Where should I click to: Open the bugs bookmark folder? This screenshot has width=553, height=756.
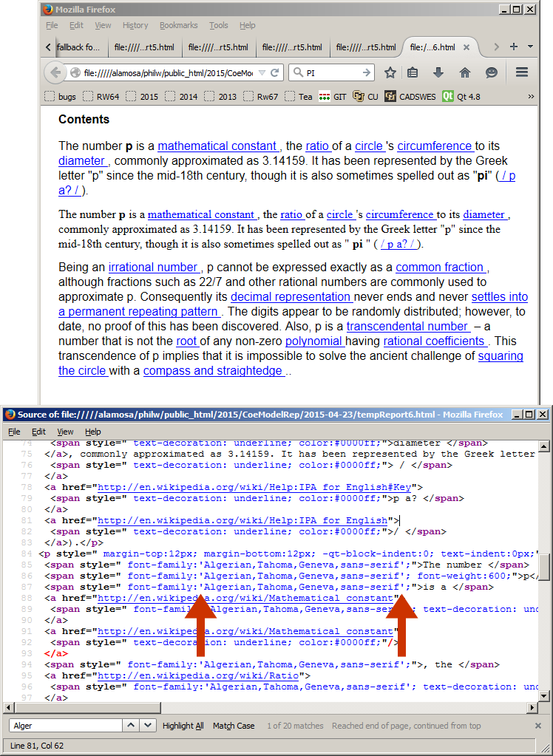(61, 96)
